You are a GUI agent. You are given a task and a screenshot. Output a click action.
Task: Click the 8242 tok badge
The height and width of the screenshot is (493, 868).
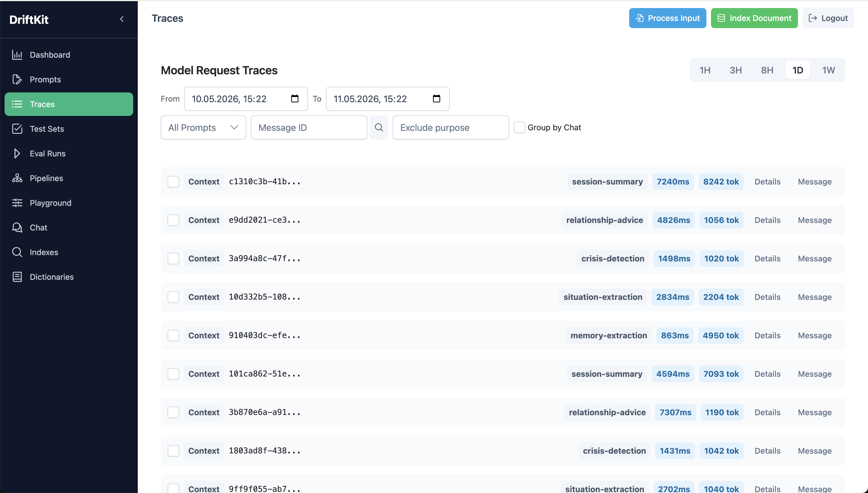(x=721, y=182)
